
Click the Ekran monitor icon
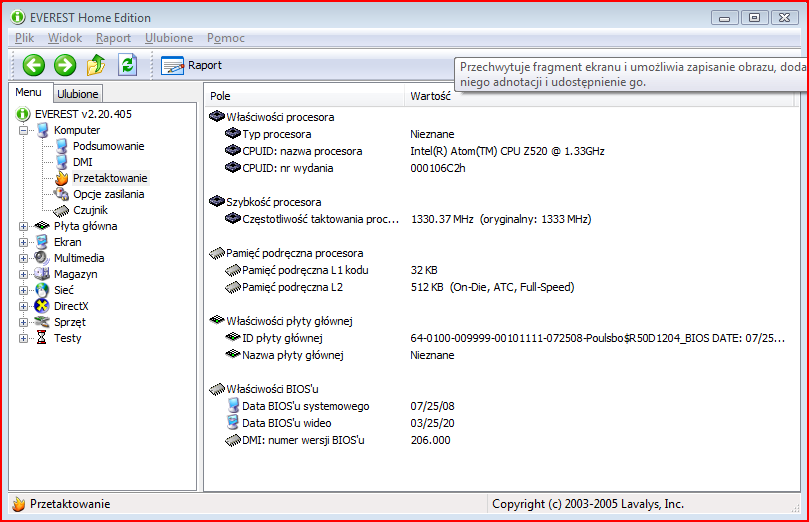pyautogui.click(x=42, y=242)
